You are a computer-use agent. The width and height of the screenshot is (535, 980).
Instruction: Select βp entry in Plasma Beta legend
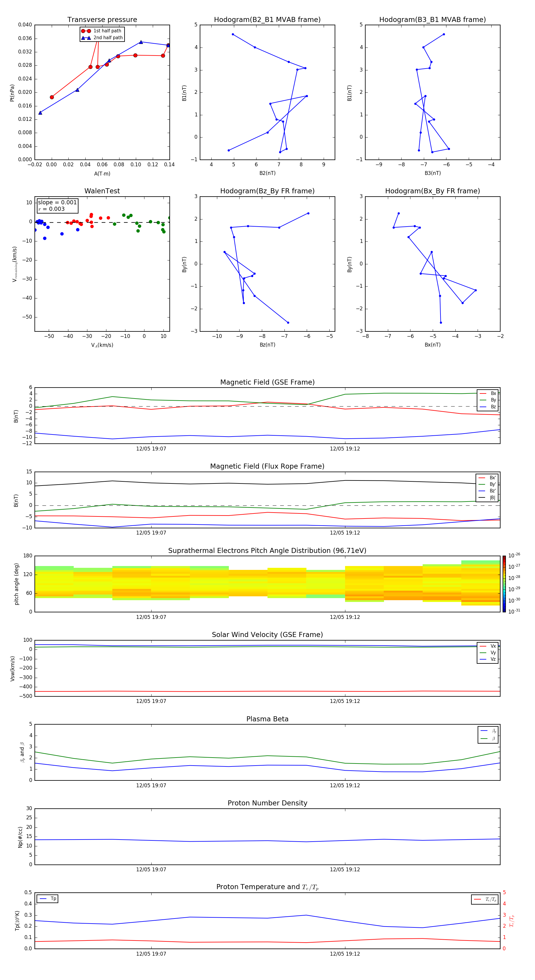pyautogui.click(x=488, y=731)
